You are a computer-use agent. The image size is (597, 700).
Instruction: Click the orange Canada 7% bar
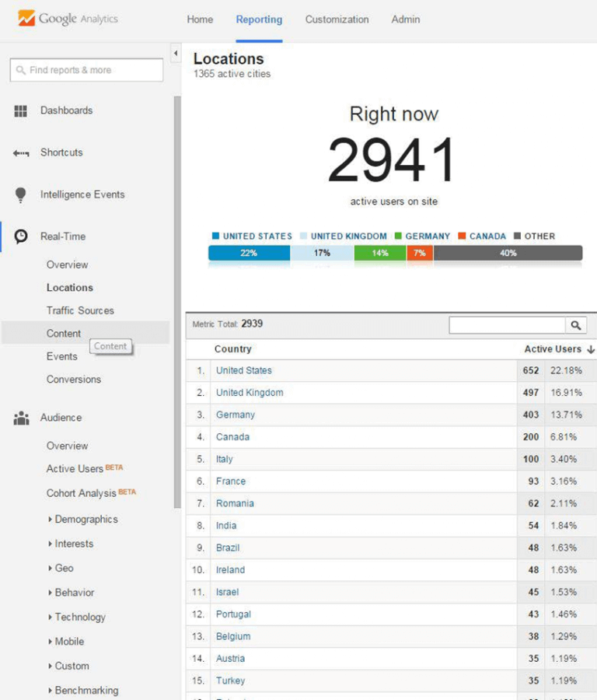point(420,253)
